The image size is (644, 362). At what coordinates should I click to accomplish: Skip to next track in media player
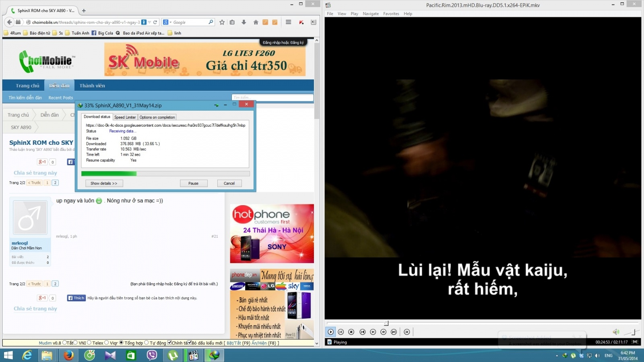pos(394,332)
